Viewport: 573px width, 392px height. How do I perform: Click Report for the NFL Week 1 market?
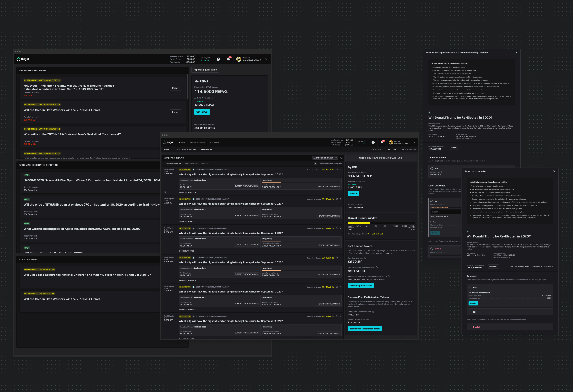point(175,88)
